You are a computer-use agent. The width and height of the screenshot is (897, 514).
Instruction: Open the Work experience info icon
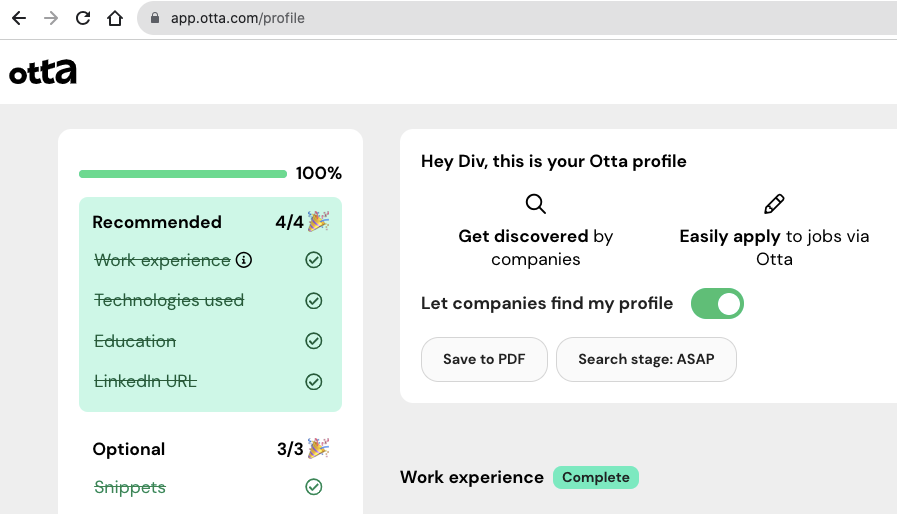[244, 260]
